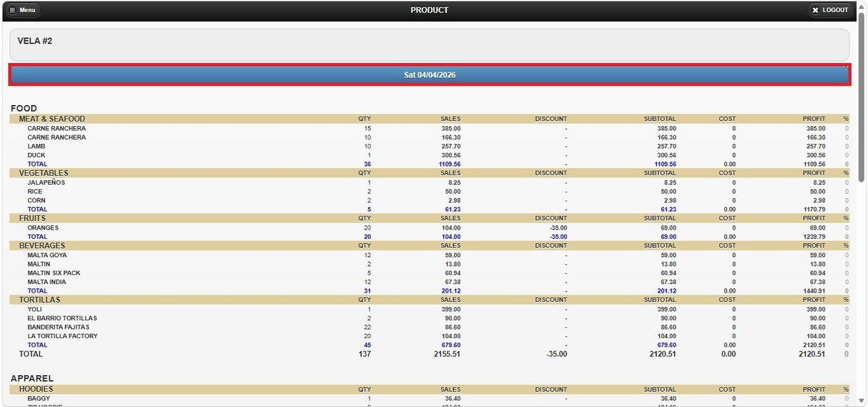Viewport: 868px width, 407px height.
Task: Select the TORTILLAS category header
Action: point(430,300)
